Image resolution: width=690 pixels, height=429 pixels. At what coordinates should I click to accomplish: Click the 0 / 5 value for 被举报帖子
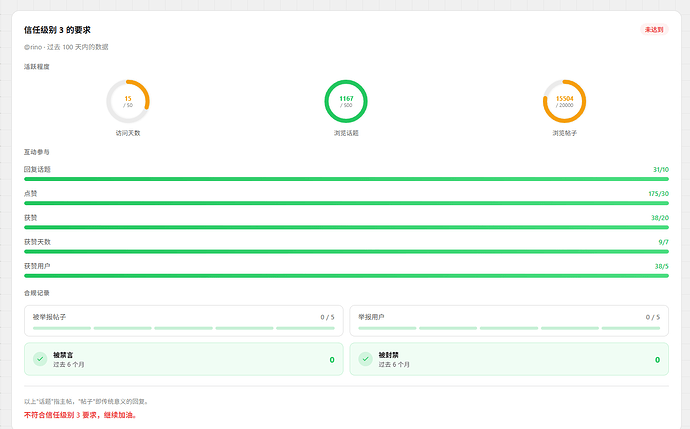tap(327, 317)
